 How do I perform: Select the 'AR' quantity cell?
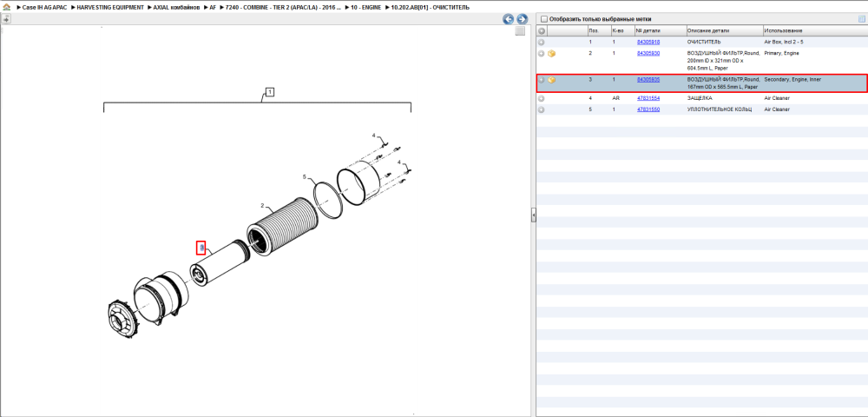[x=615, y=98]
